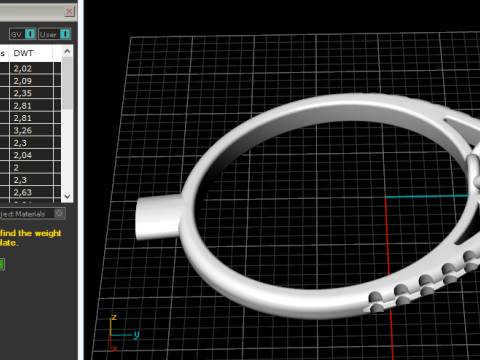Click the DWT column header
The image size is (480, 360).
tap(31, 53)
